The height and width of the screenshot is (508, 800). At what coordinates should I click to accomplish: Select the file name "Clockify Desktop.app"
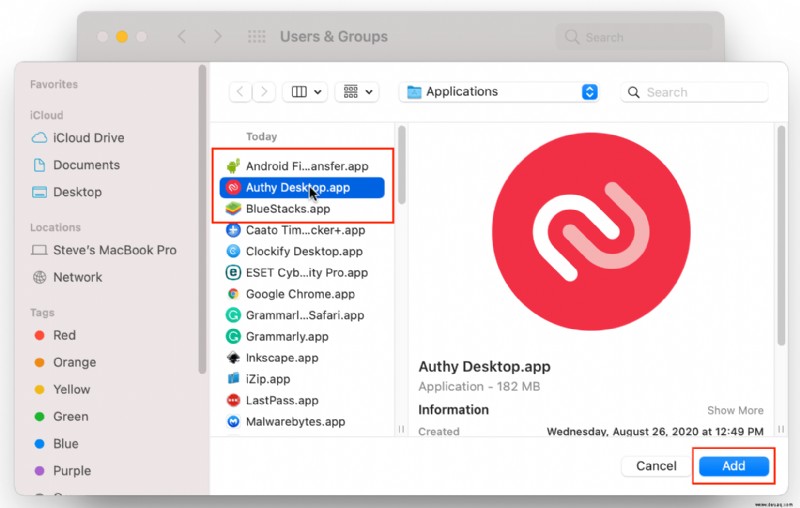(304, 251)
